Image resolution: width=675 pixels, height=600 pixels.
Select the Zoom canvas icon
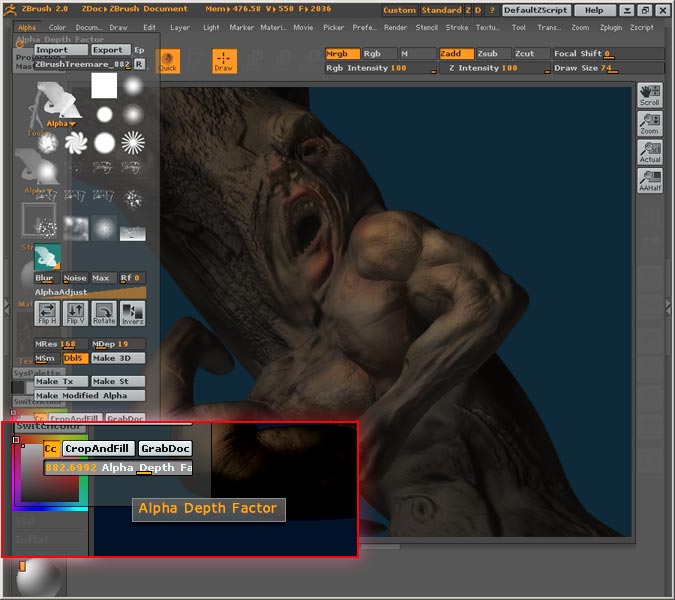(x=649, y=124)
